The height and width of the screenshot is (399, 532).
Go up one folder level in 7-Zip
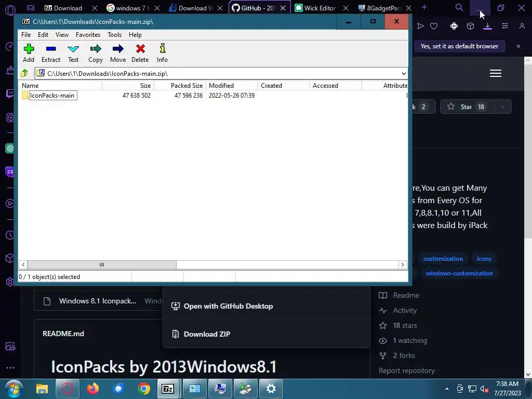24,73
